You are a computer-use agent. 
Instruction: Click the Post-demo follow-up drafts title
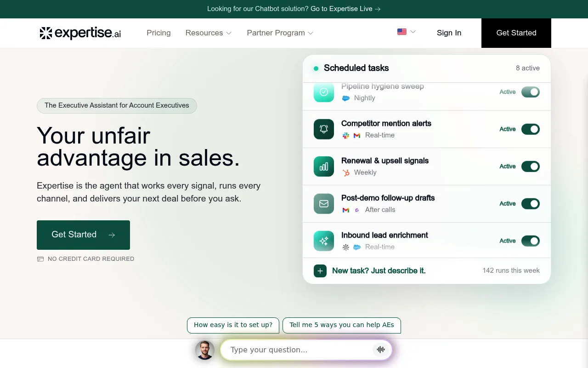click(x=388, y=198)
